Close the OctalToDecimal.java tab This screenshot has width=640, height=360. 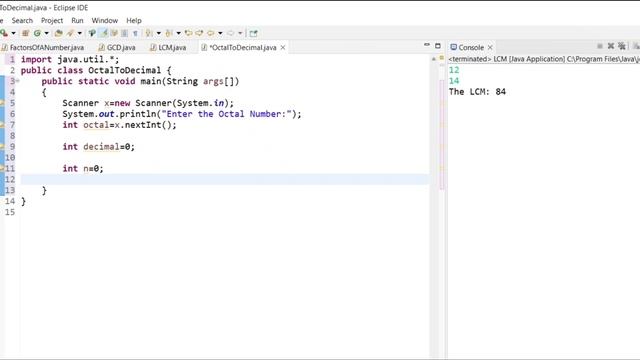pyautogui.click(x=283, y=47)
